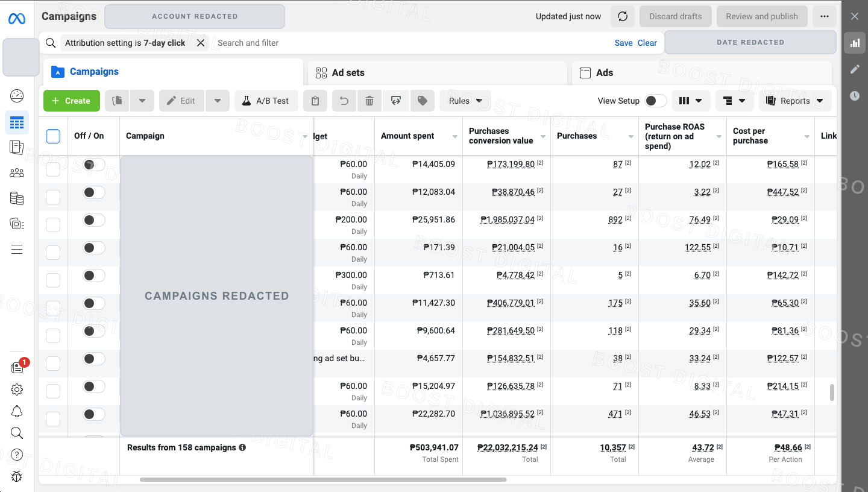Open the sidebar Search magnifier icon
Viewport: 868px width, 492px height.
[x=17, y=433]
